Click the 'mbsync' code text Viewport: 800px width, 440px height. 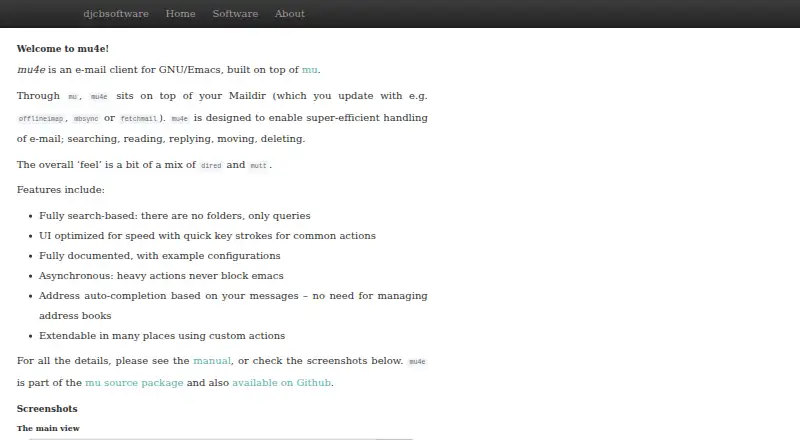(86, 118)
